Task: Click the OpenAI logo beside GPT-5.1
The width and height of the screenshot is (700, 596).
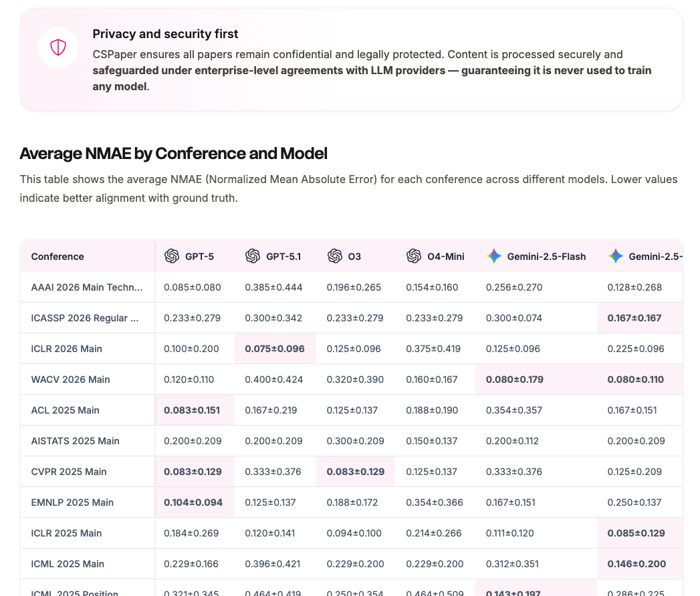Action: [253, 257]
